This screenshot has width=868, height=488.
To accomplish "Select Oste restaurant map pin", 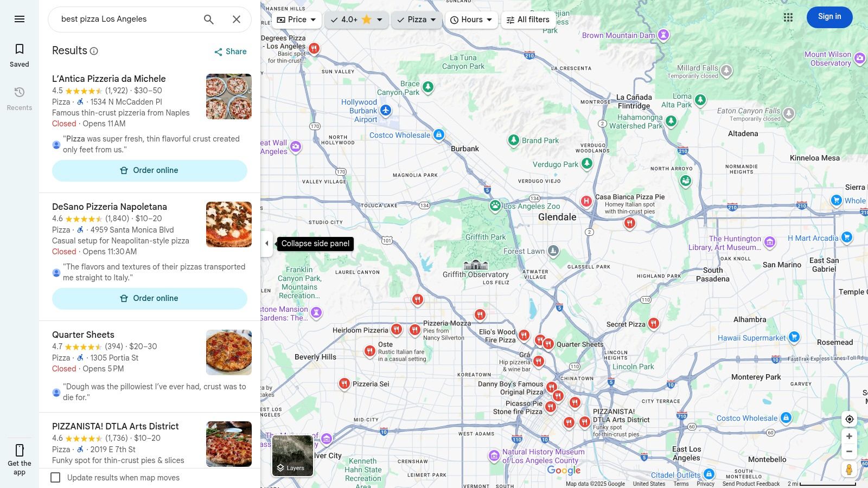I will [369, 351].
